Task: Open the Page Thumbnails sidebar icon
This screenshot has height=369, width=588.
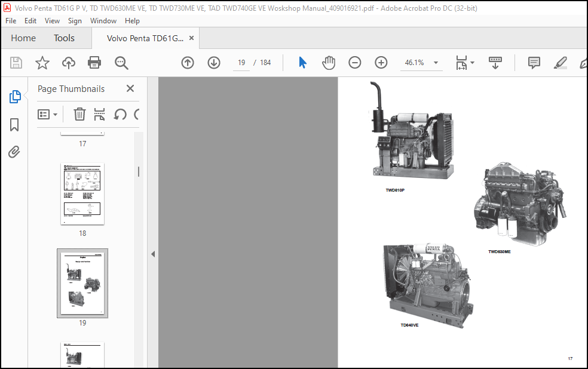Action: [14, 97]
